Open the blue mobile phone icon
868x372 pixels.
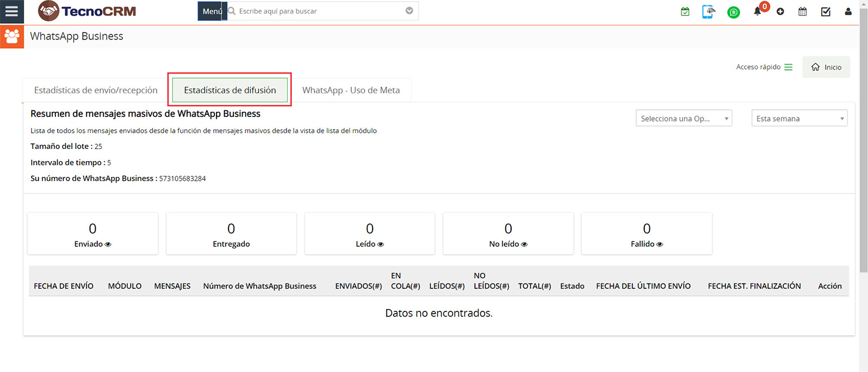[x=709, y=11]
